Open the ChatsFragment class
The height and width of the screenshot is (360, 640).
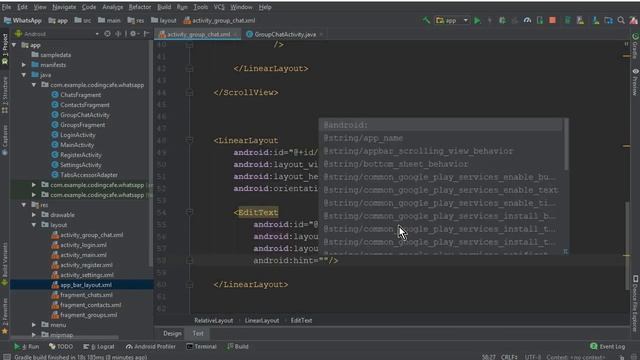pos(80,95)
